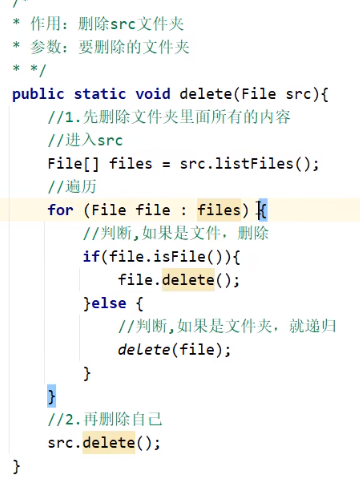Viewport: 360px width, 488px height.
Task: Click the comment "//判断,如果是文件, 删除"
Action: point(176,233)
